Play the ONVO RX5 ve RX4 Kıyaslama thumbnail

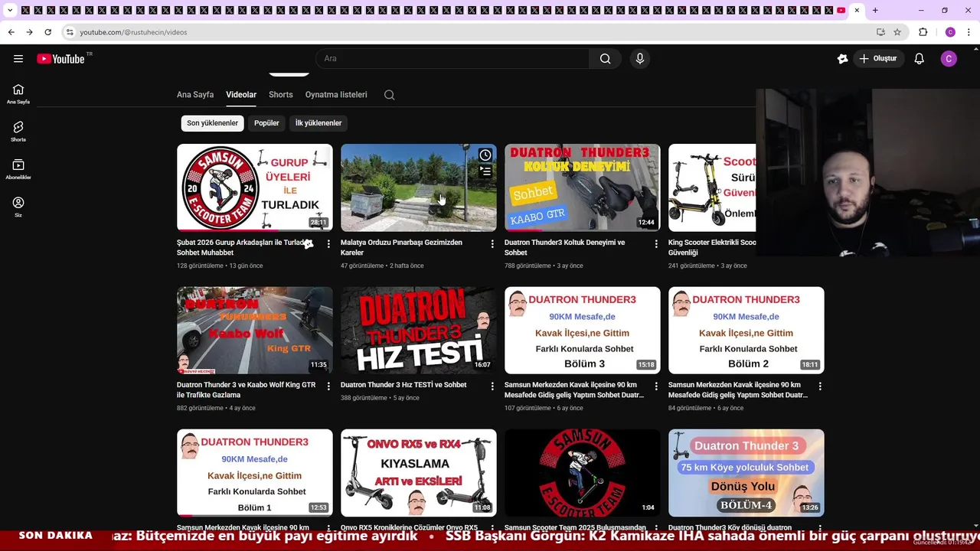419,472
